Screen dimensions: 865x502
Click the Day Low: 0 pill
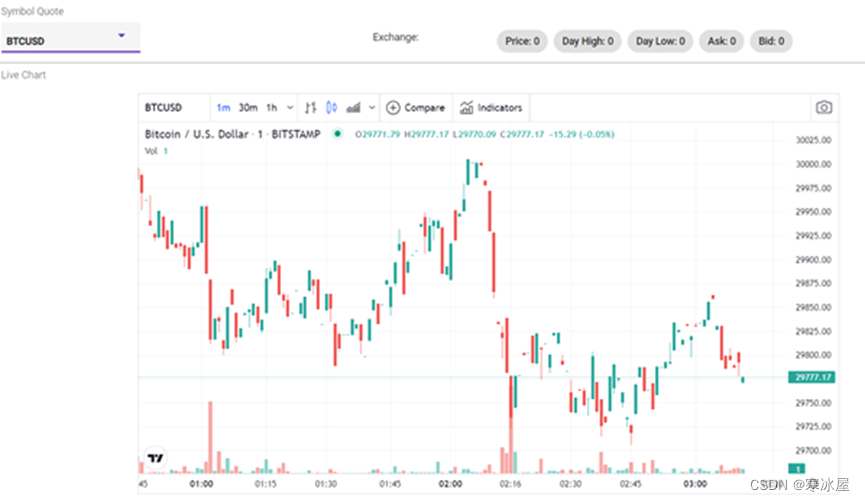(x=660, y=41)
